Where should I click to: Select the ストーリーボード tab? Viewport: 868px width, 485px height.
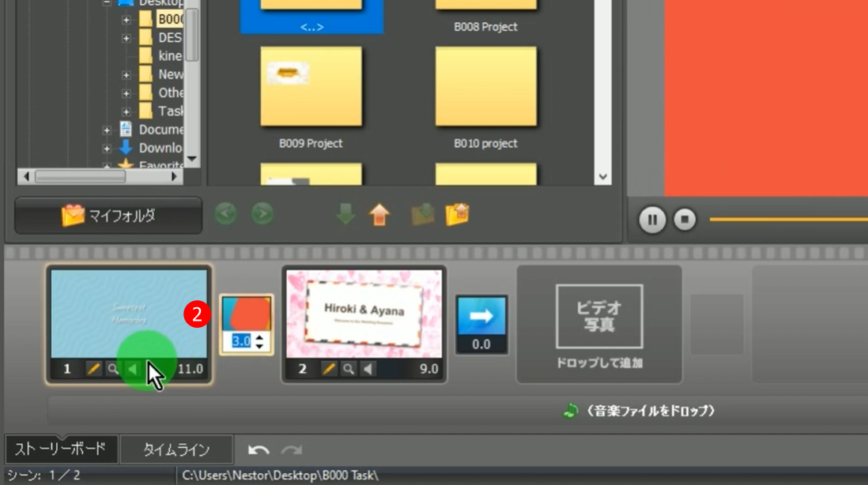61,450
